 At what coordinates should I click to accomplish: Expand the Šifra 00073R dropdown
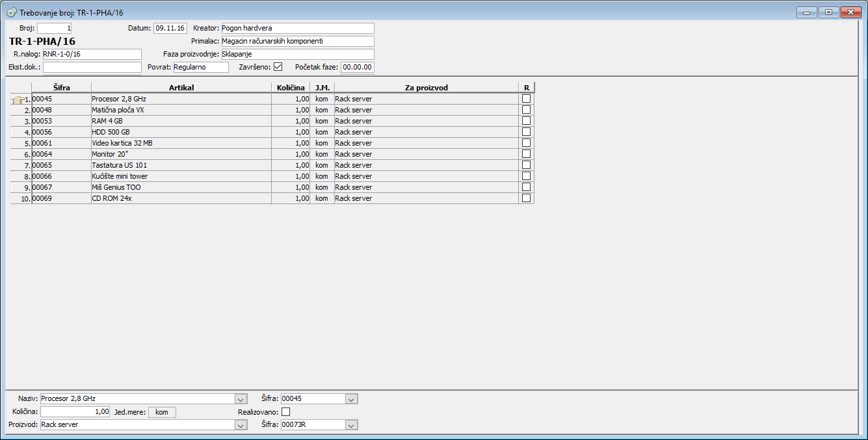(351, 425)
